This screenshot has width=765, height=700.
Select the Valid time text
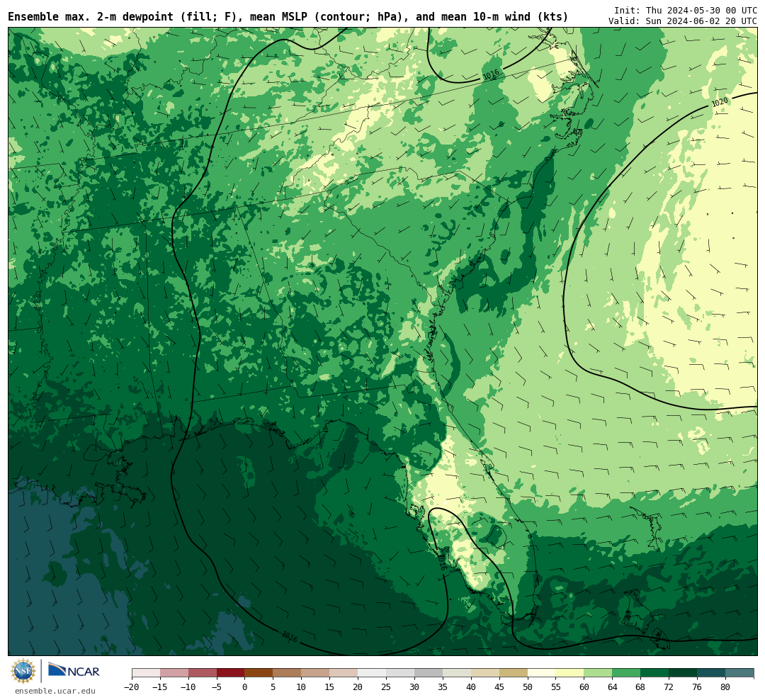click(683, 21)
